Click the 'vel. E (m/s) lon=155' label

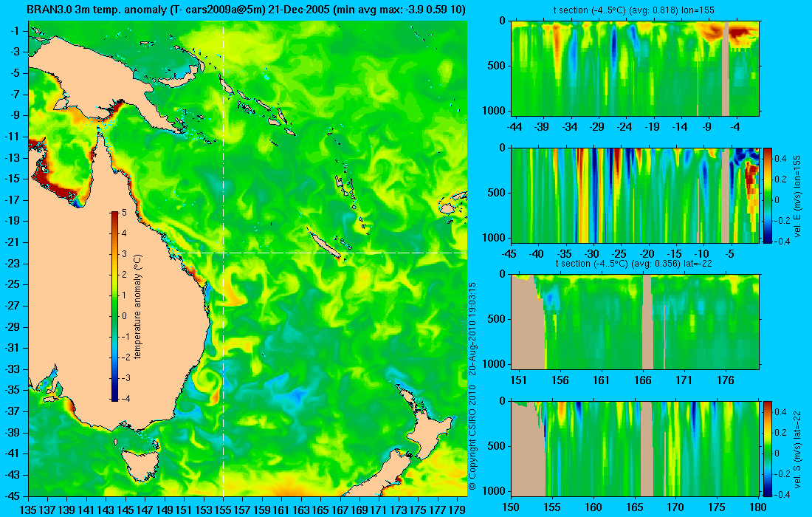797,195
